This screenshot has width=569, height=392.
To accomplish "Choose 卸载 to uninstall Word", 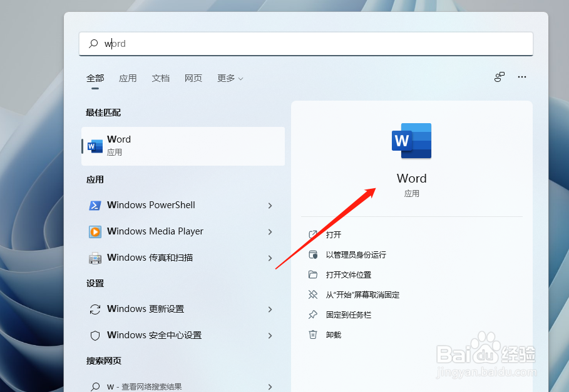I will (x=334, y=335).
